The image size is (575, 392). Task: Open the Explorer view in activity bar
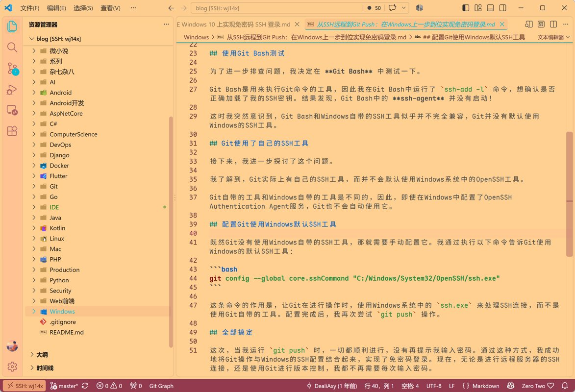click(12, 26)
